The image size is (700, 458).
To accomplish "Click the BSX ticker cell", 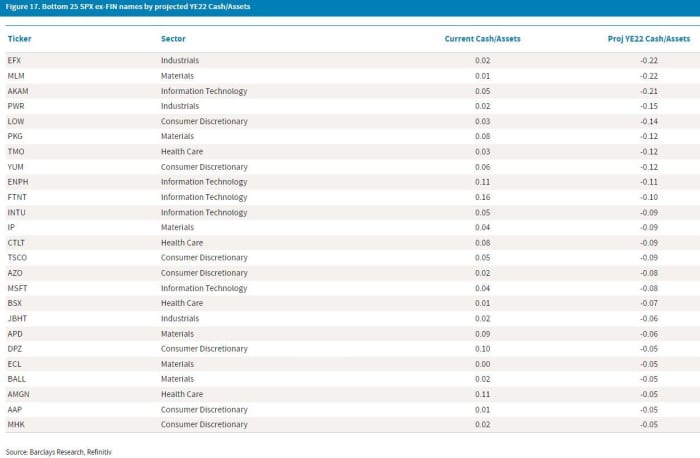I will coord(15,304).
